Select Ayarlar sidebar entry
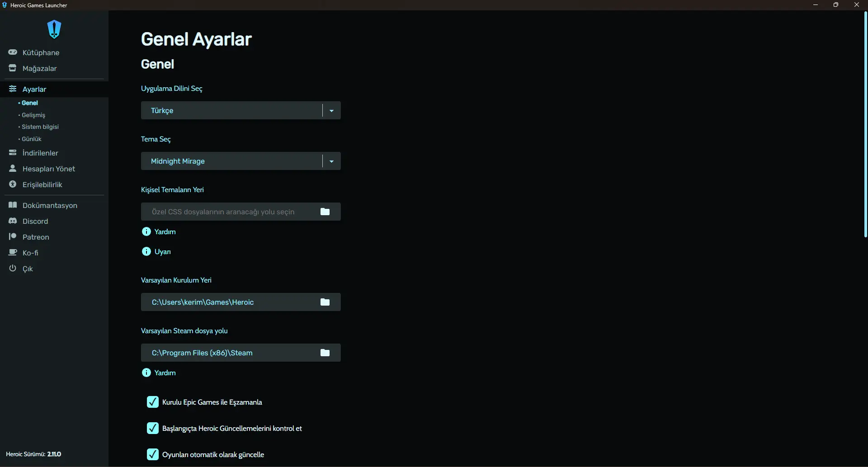868x467 pixels. (x=54, y=89)
